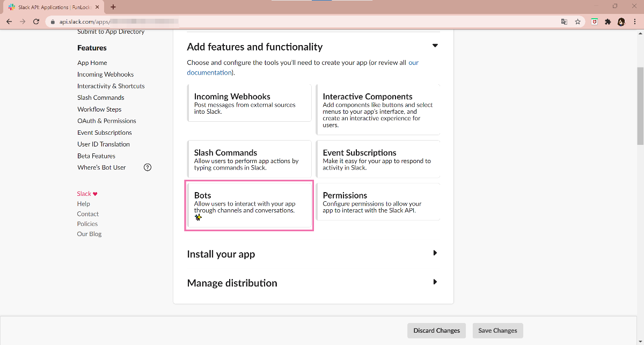This screenshot has width=644, height=345.
Task: Open User ID Translation in sidebar
Action: click(x=104, y=144)
